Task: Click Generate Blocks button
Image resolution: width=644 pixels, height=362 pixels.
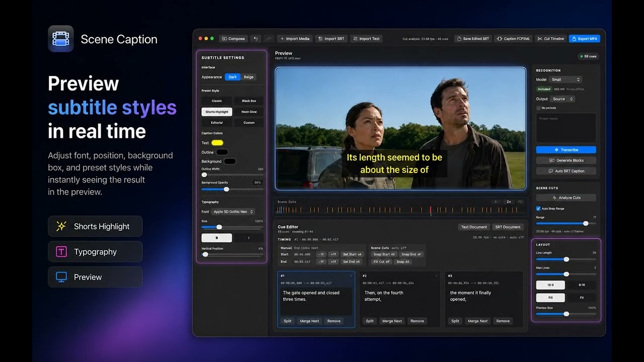Action: point(566,160)
